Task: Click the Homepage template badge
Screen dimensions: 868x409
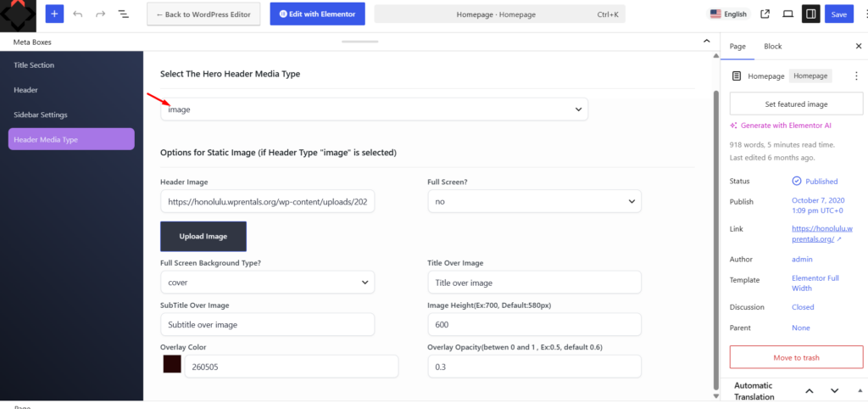Action: 810,76
